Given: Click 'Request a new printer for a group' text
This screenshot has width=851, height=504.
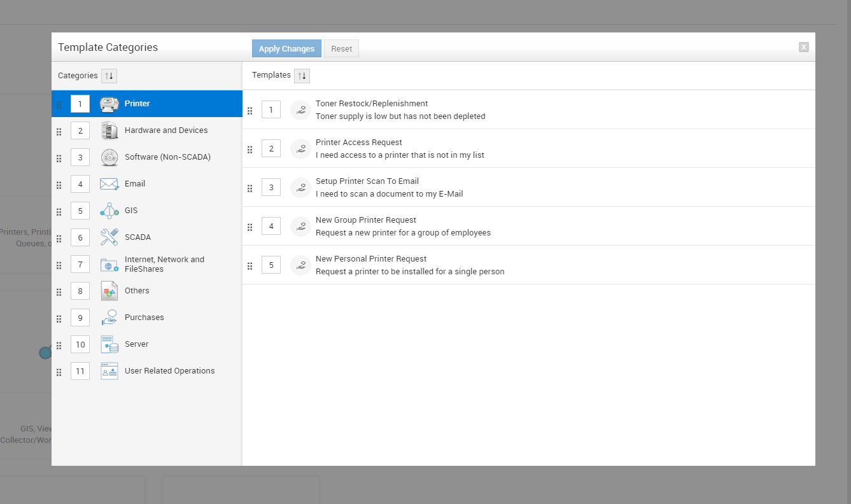Looking at the screenshot, I should coord(403,233).
